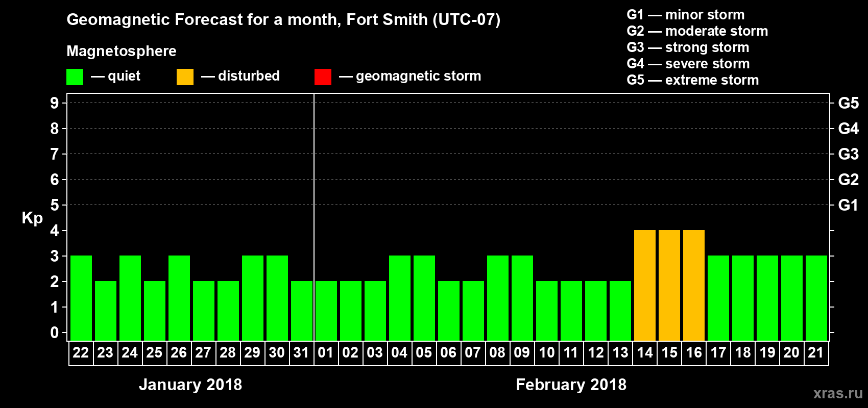Click the 'G2 — moderate storm' legend text
Image resolution: width=868 pixels, height=408 pixels.
[697, 31]
